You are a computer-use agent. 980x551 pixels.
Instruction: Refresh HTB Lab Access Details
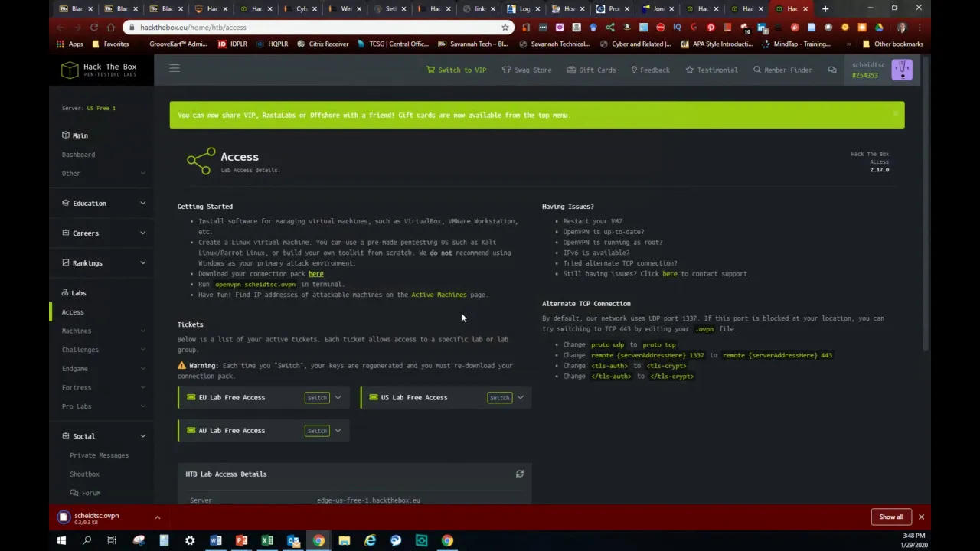tap(520, 474)
